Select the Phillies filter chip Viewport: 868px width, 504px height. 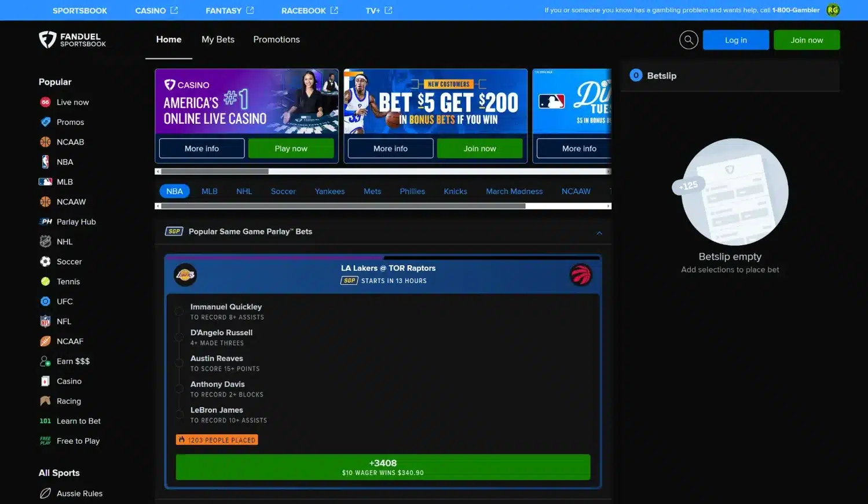(412, 192)
